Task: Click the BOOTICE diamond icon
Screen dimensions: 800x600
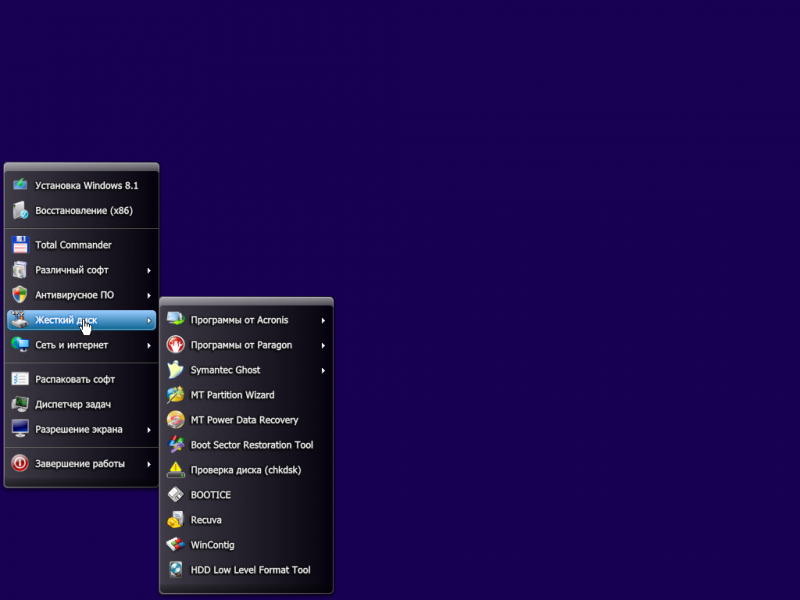Action: [176, 494]
